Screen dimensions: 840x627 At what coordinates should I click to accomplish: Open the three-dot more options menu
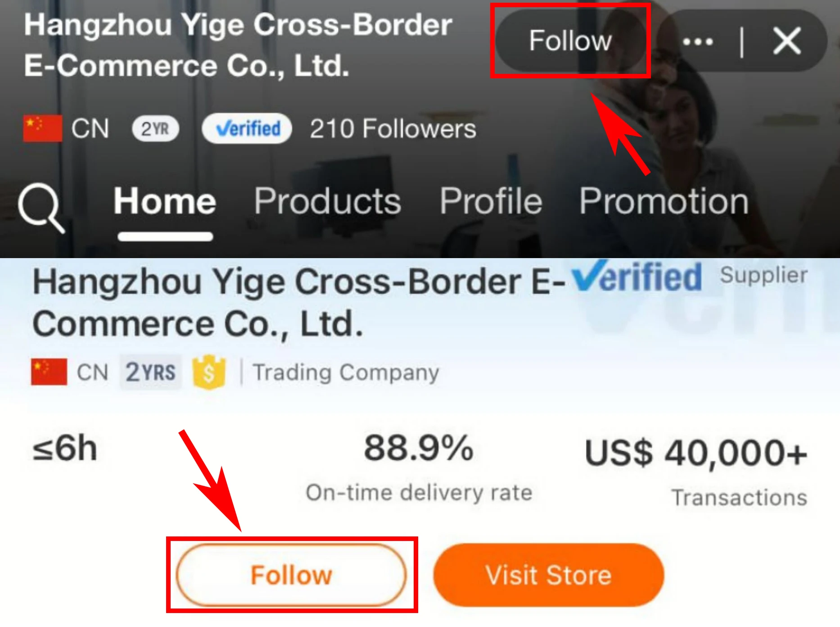[x=698, y=42]
